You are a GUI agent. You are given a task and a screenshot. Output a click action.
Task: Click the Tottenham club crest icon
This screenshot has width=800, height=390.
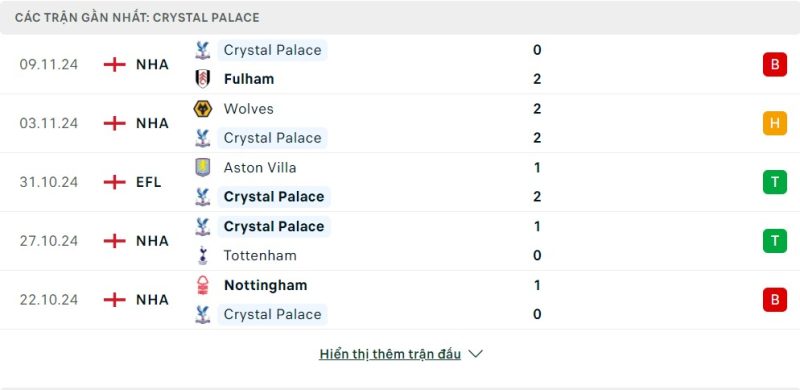[x=203, y=255]
